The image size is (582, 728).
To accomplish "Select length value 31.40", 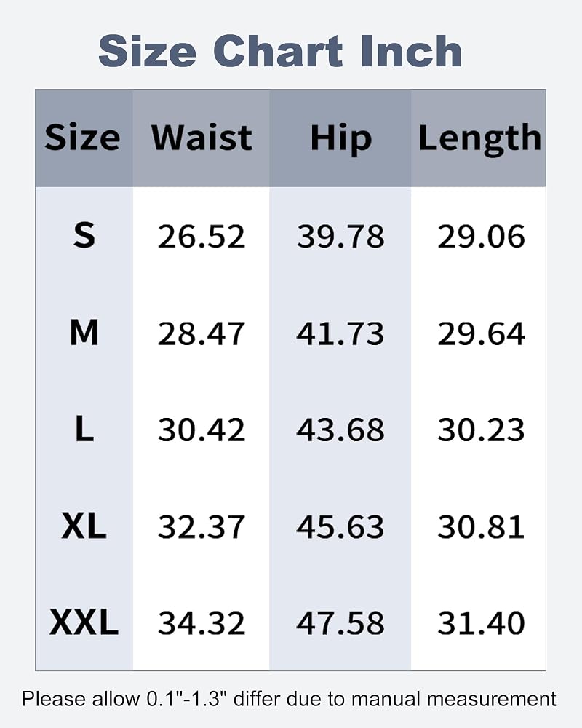I will [481, 623].
